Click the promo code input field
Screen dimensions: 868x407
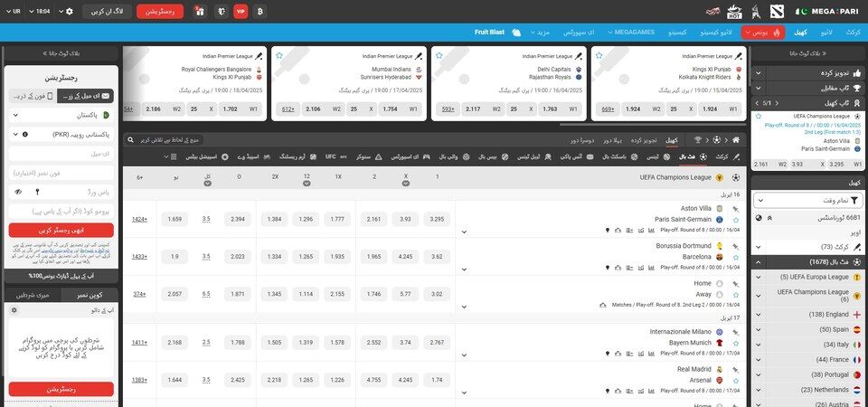click(61, 211)
